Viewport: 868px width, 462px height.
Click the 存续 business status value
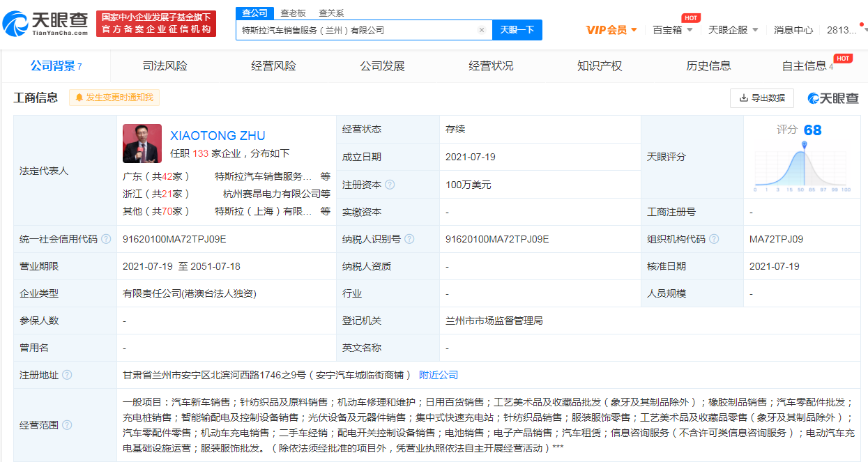pos(455,129)
